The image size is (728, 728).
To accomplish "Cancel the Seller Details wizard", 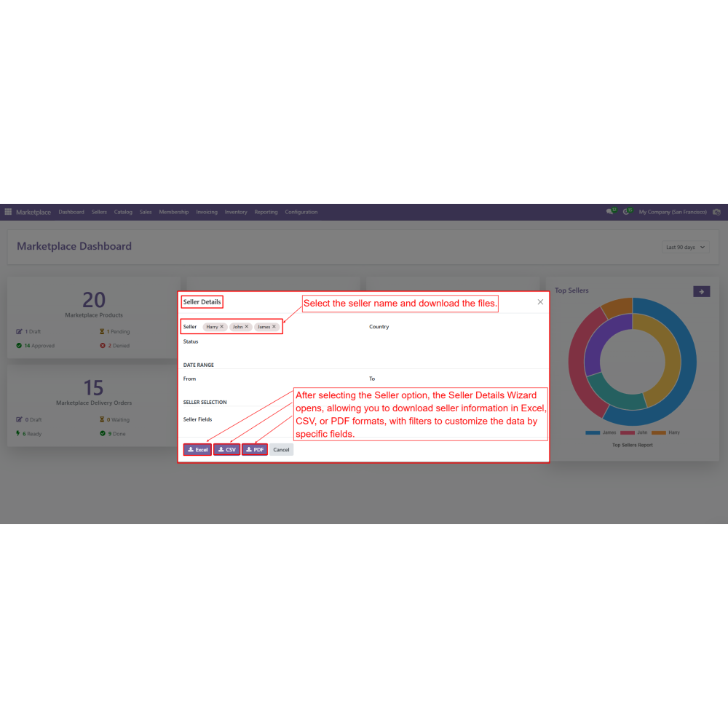I will (281, 450).
